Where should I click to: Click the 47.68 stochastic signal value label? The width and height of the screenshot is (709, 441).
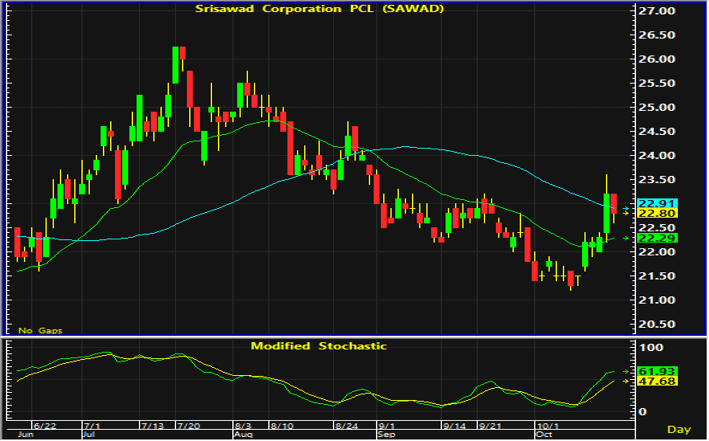(x=657, y=381)
